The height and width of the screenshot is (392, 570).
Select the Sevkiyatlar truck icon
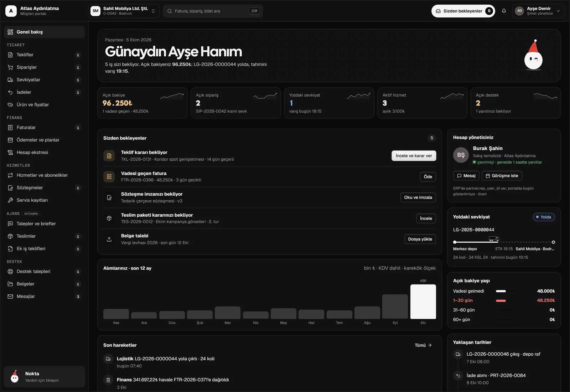click(10, 80)
